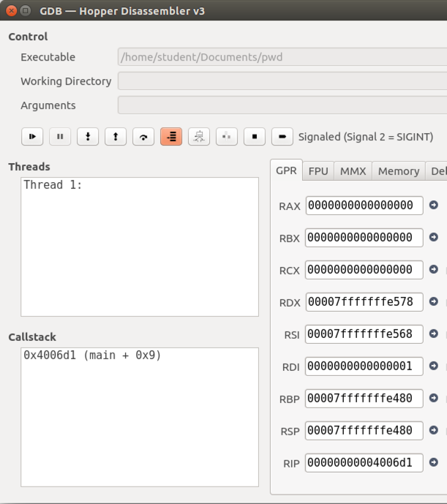Select the Memory tab
447x504 pixels.
(x=399, y=171)
